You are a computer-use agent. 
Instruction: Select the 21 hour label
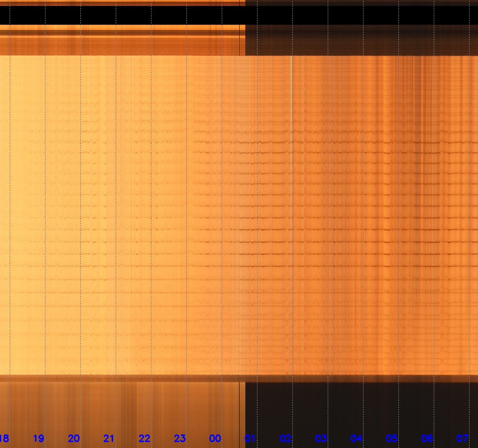click(109, 438)
